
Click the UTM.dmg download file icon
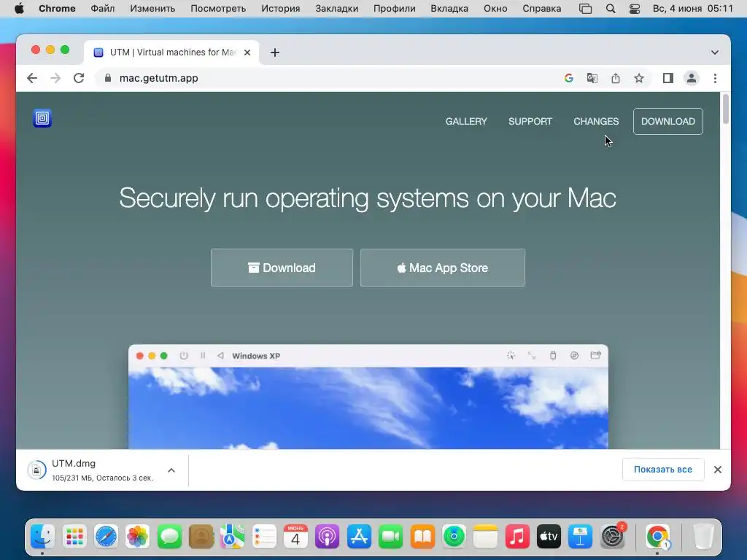[36, 470]
